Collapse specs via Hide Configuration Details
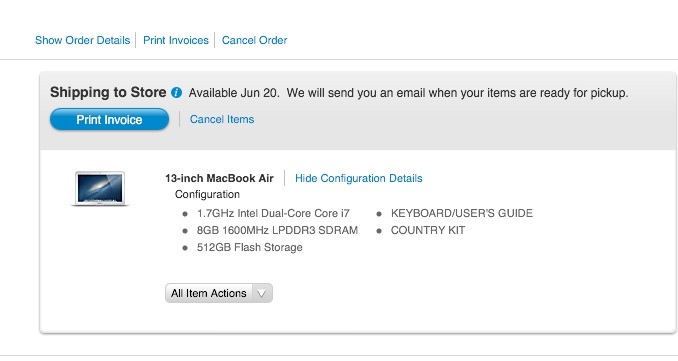The image size is (678, 361). coord(358,178)
